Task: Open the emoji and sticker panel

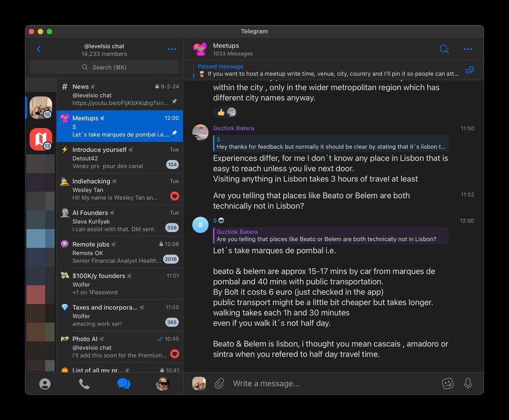Action: coord(448,383)
